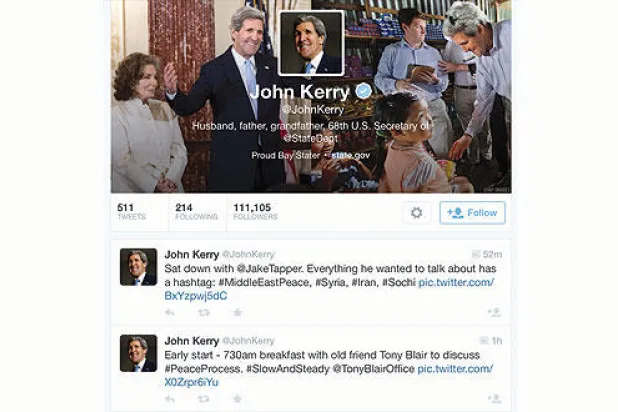Open the gear settings menu
The image size is (618, 412).
[x=417, y=213]
